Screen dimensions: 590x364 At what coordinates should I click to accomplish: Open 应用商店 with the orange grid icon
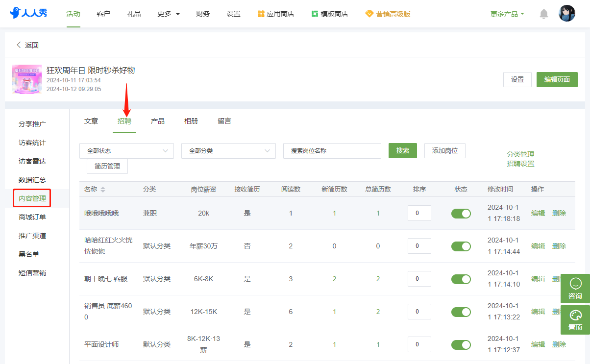coord(276,14)
